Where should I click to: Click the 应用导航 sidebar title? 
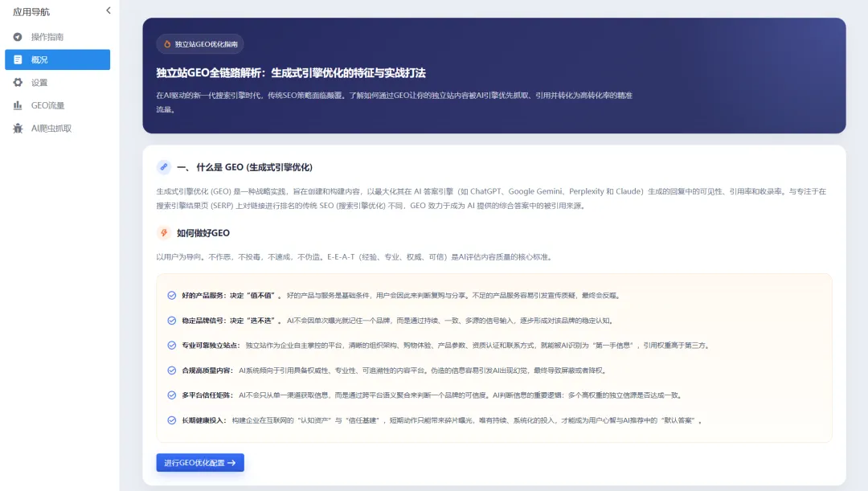[31, 11]
